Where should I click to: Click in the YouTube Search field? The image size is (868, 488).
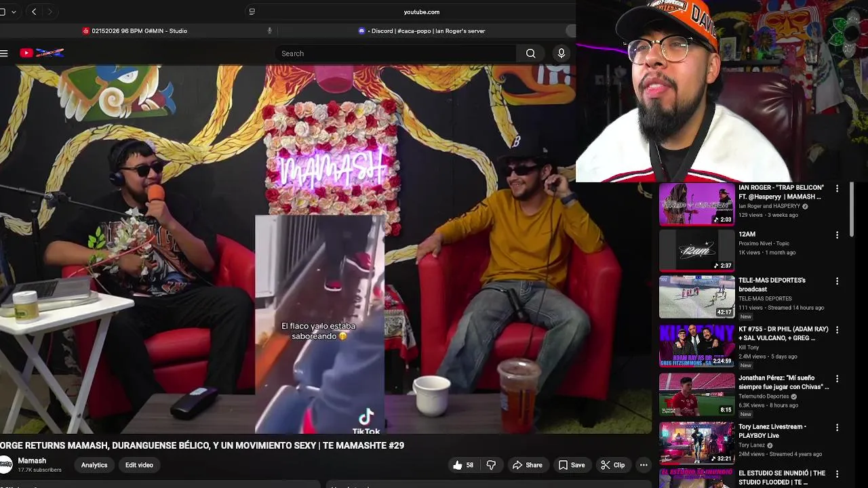click(x=397, y=54)
